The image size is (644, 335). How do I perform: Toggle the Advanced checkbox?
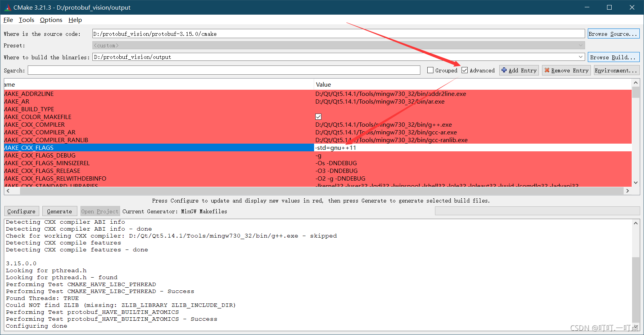click(x=465, y=70)
